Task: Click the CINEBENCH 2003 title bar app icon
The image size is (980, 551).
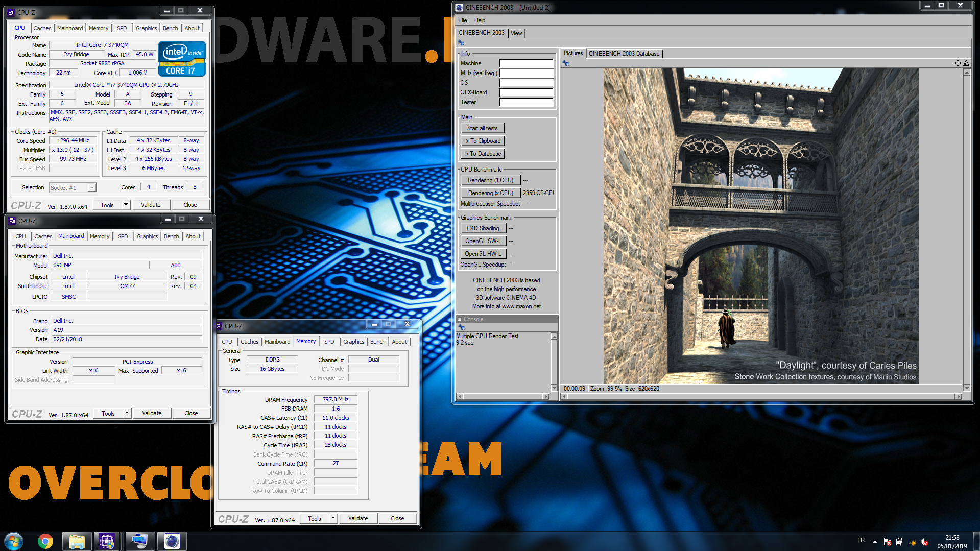Action: point(459,7)
